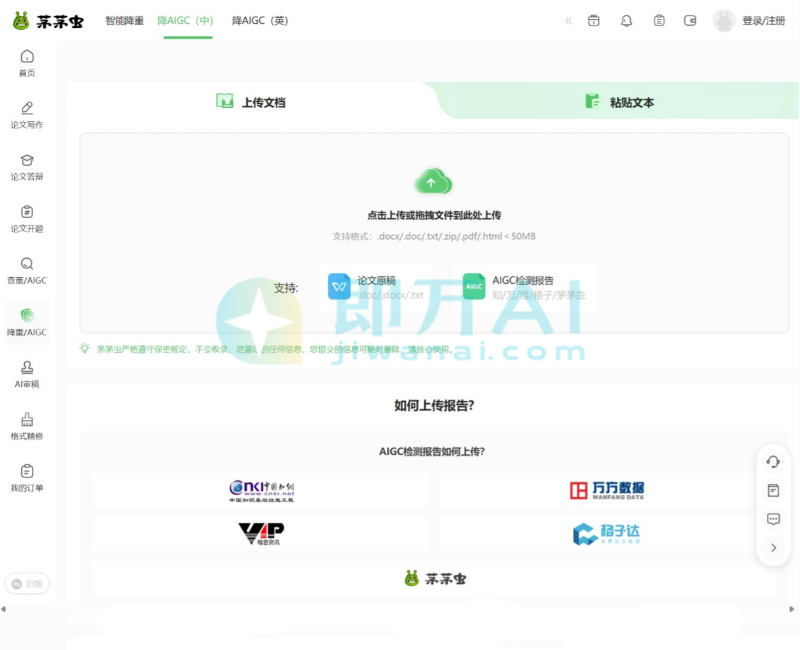Image resolution: width=800 pixels, height=650 pixels.
Task: Switch to the 降AIGC（英）tab
Action: click(x=259, y=19)
